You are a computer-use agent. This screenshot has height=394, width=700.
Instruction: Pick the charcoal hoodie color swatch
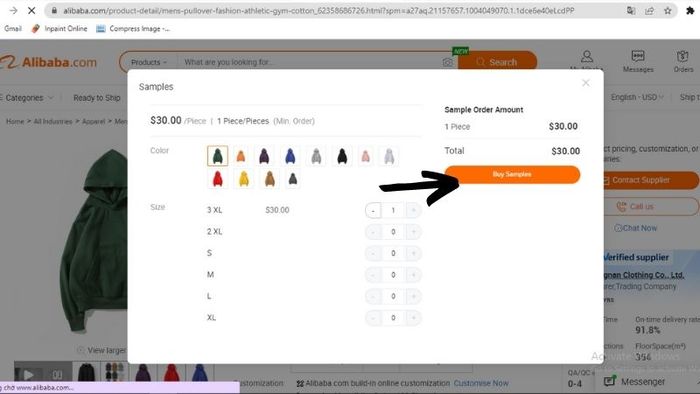point(293,179)
